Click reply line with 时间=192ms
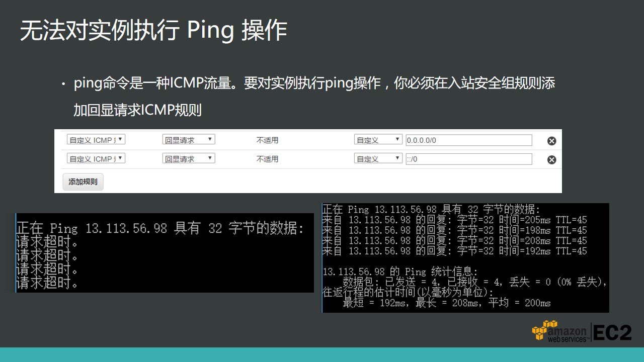The height and width of the screenshot is (362, 644). [x=455, y=251]
